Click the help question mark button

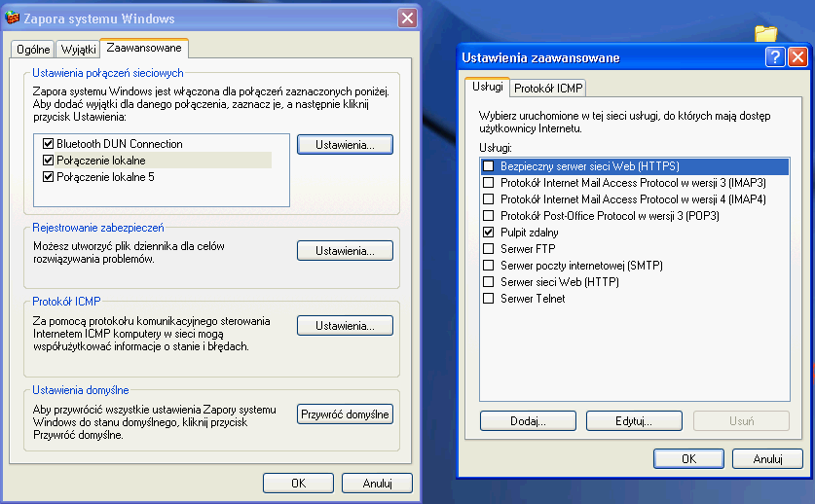(x=775, y=56)
